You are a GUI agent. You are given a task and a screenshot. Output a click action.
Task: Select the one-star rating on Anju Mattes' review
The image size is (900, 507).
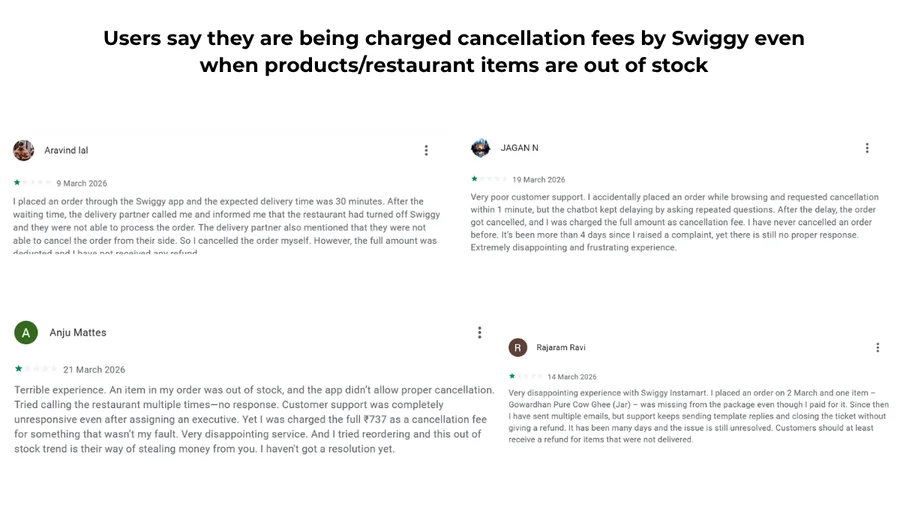pos(35,369)
